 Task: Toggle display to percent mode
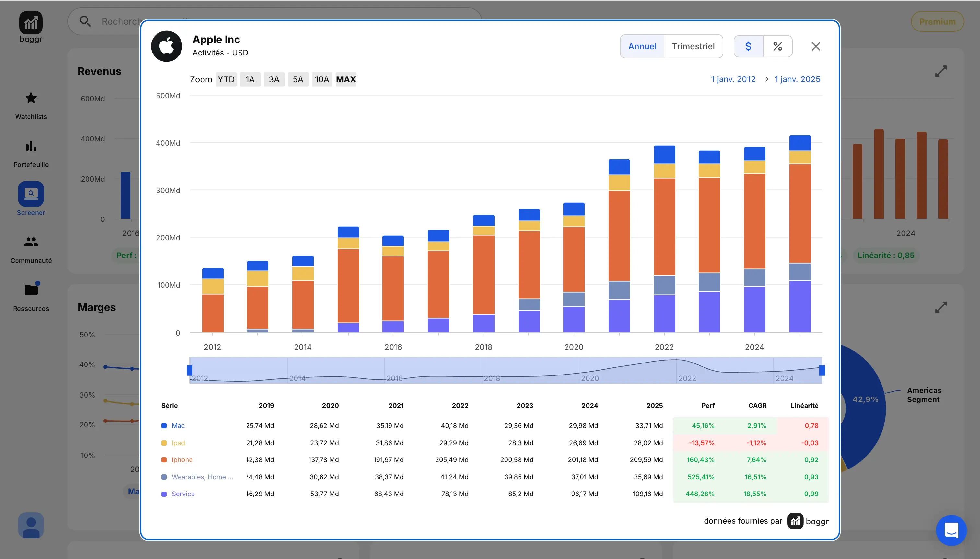777,46
